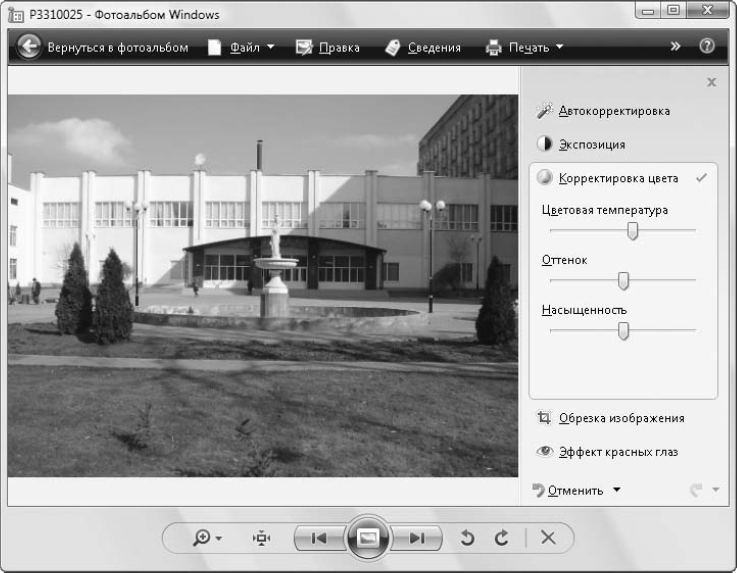Click the Насыщенность slider handle
Image resolution: width=737 pixels, height=573 pixels.
click(623, 332)
